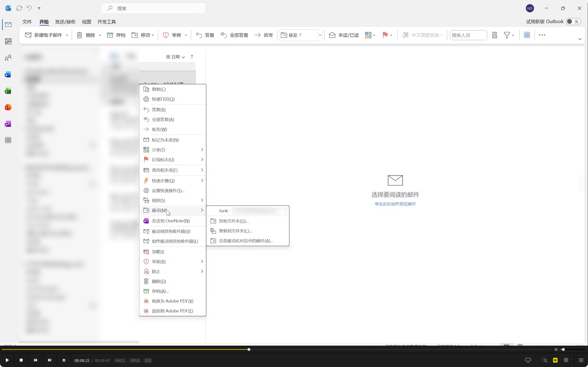Toggle the try new Outlook switch
This screenshot has height=367, width=588.
(x=573, y=22)
